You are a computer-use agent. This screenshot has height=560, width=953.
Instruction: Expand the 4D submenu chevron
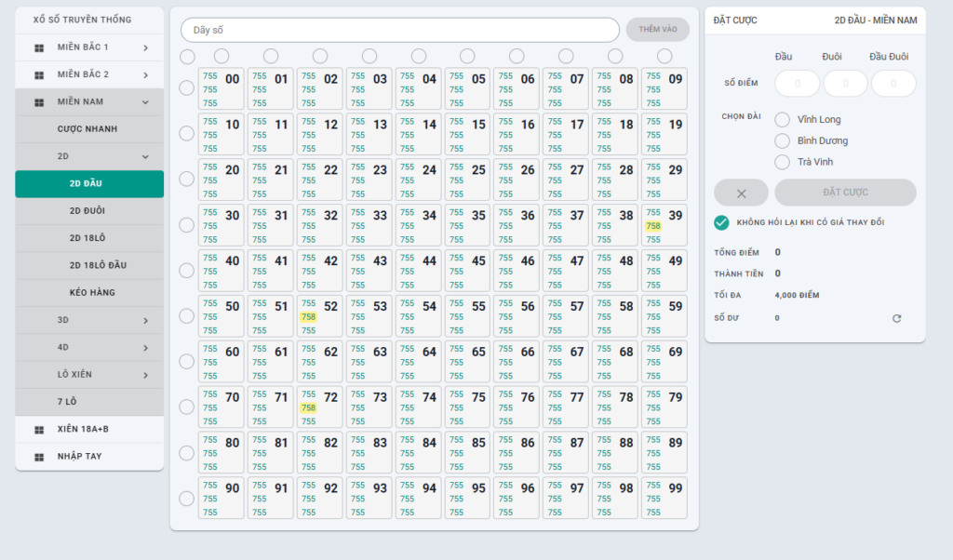(146, 347)
